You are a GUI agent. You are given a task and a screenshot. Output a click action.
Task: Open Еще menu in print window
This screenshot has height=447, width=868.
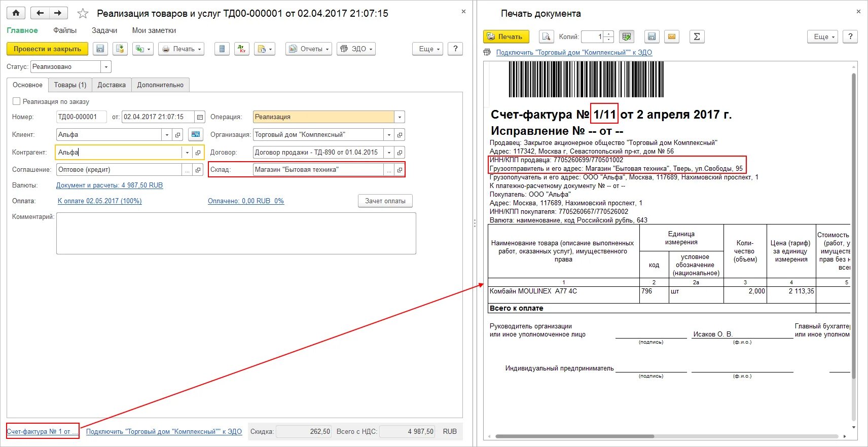[822, 36]
